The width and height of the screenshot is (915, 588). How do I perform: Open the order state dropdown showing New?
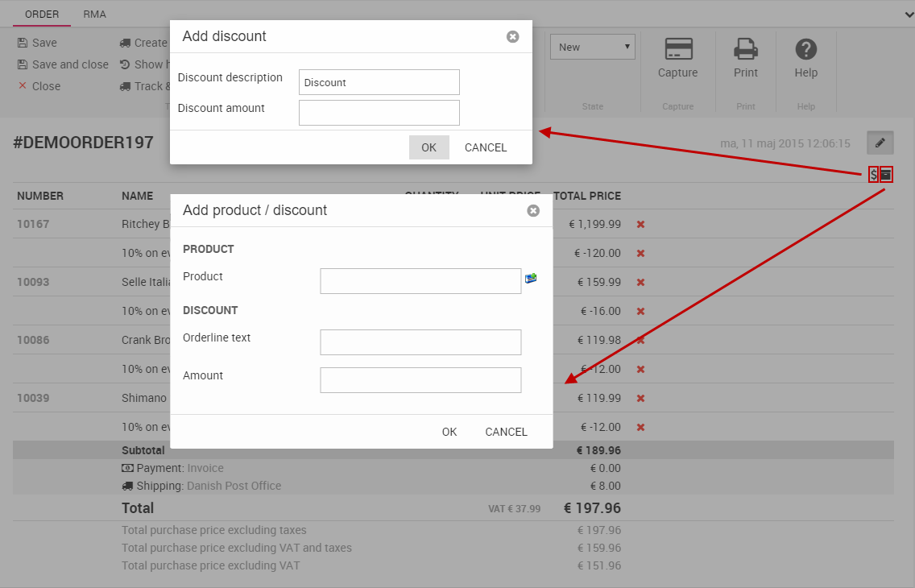click(592, 47)
